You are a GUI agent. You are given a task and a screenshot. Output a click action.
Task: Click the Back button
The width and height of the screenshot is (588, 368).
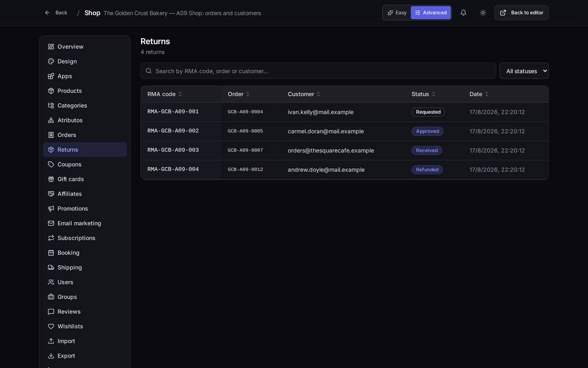(56, 13)
